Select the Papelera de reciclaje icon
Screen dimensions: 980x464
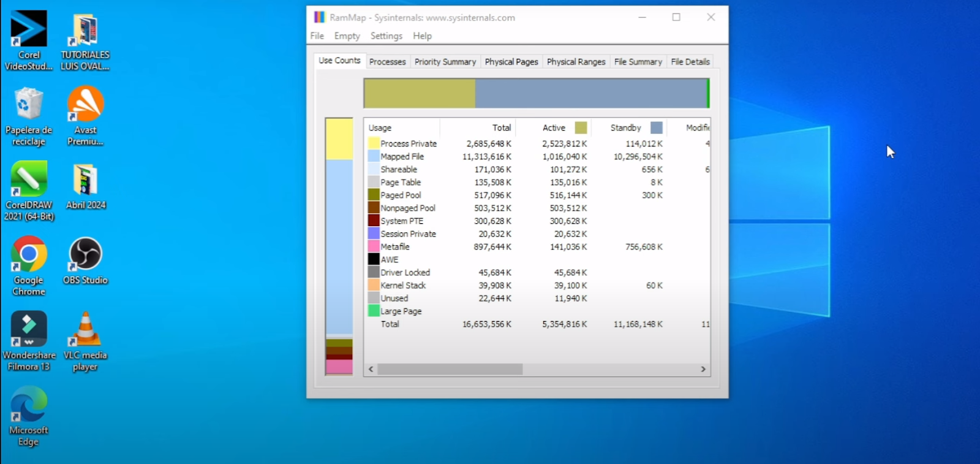click(x=29, y=116)
